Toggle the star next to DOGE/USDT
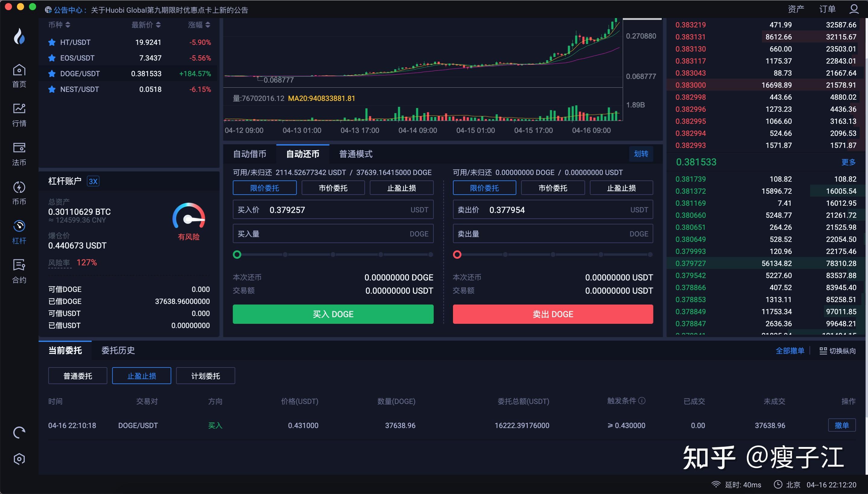 (x=52, y=73)
